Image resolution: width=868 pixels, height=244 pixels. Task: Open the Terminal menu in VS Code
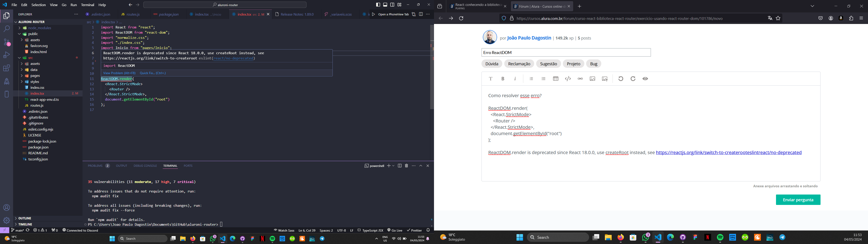[x=88, y=5]
